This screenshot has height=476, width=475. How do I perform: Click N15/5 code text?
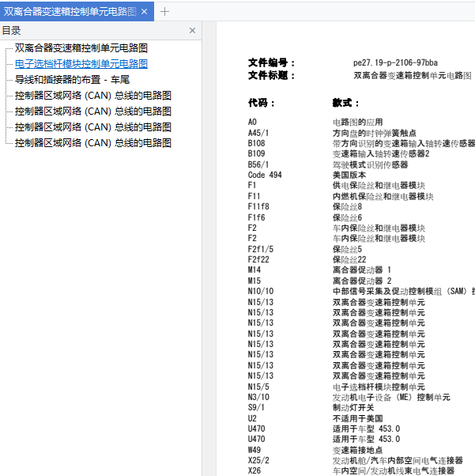258,387
